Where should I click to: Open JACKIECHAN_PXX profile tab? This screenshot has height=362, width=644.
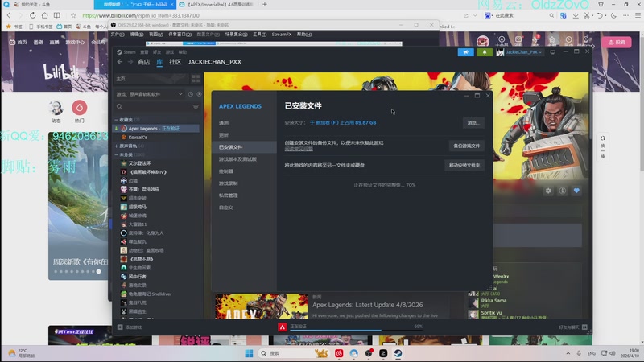click(x=214, y=62)
